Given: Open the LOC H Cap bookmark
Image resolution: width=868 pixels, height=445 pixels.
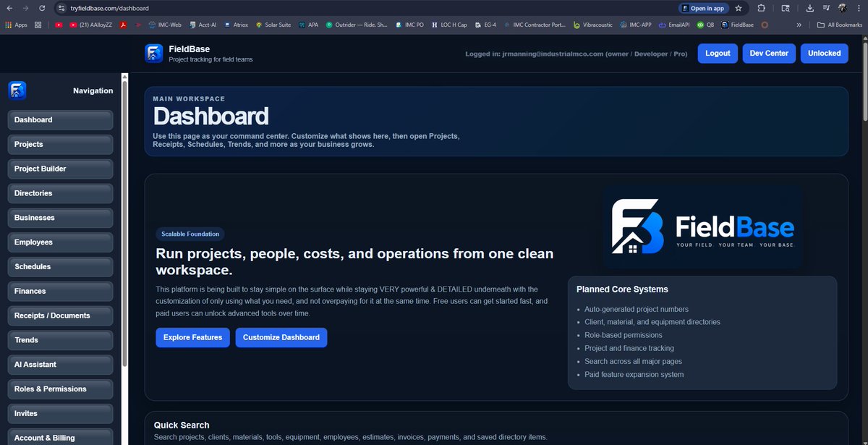Looking at the screenshot, I should [449, 25].
